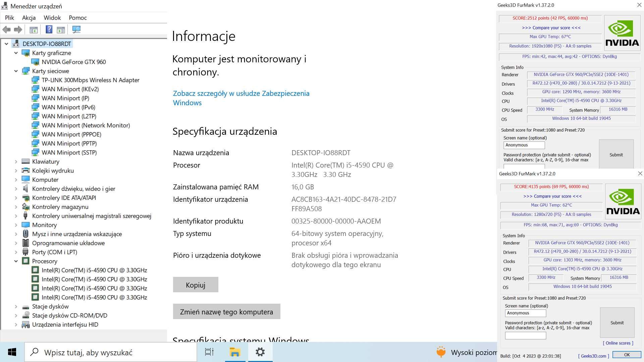Click the Online scores link
This screenshot has height=362, width=644.
[x=618, y=343]
